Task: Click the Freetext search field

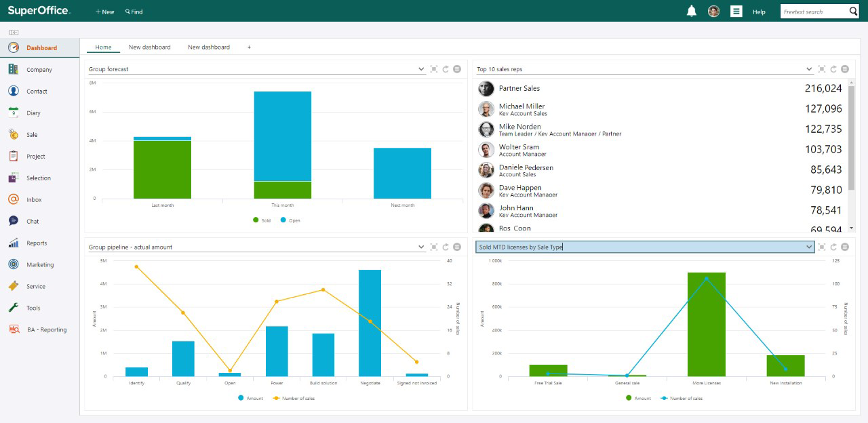Action: (814, 12)
